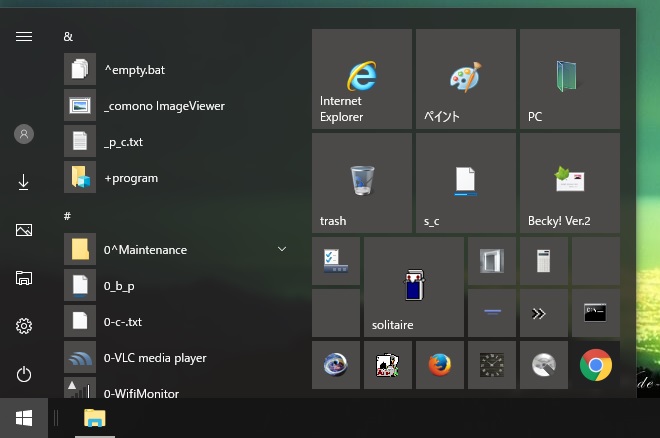
Task: Click the blue horizontal line tile
Action: click(x=492, y=313)
